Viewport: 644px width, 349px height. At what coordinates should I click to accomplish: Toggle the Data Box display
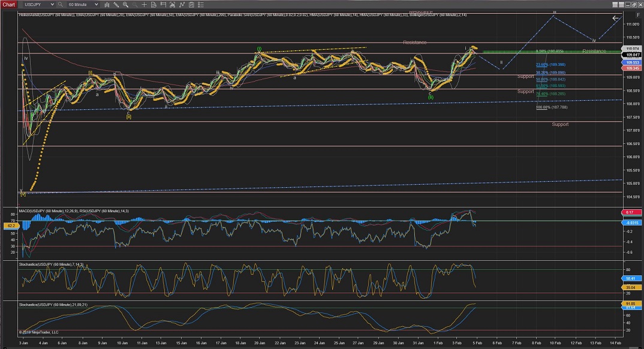(x=153, y=5)
